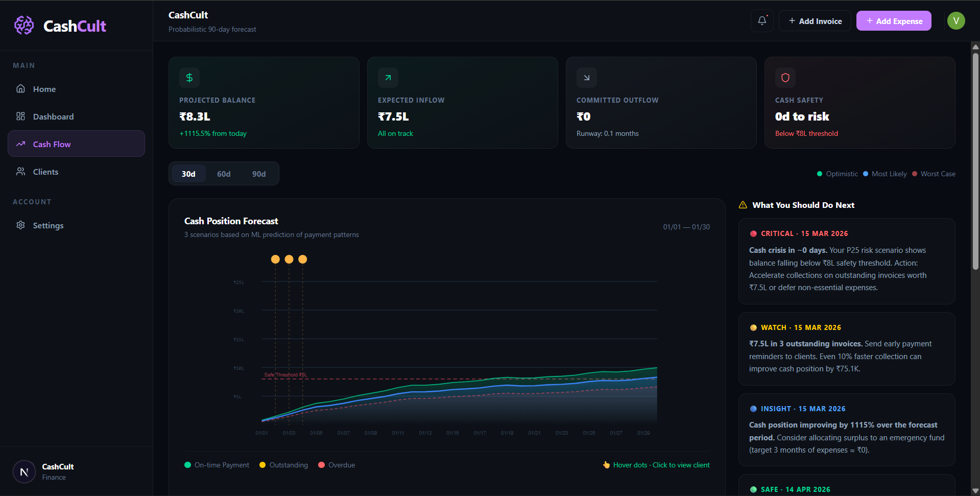Click the Below ₹8L threshold text
The height and width of the screenshot is (496, 980).
coord(806,133)
